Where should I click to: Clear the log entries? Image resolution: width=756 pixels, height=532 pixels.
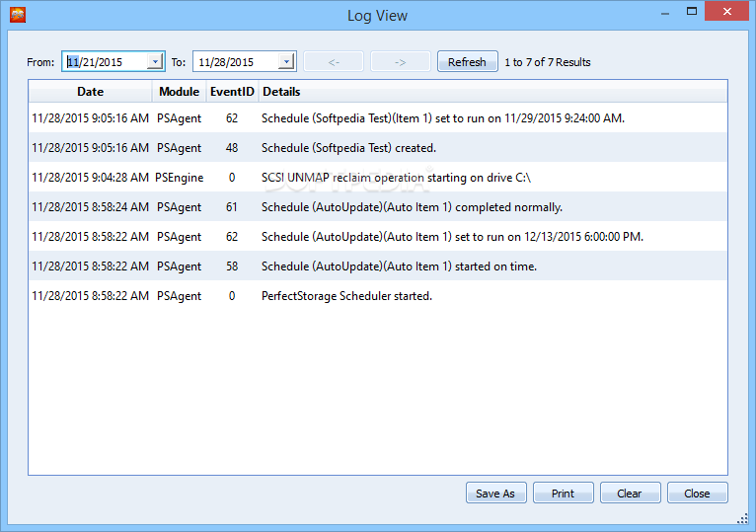pos(630,493)
